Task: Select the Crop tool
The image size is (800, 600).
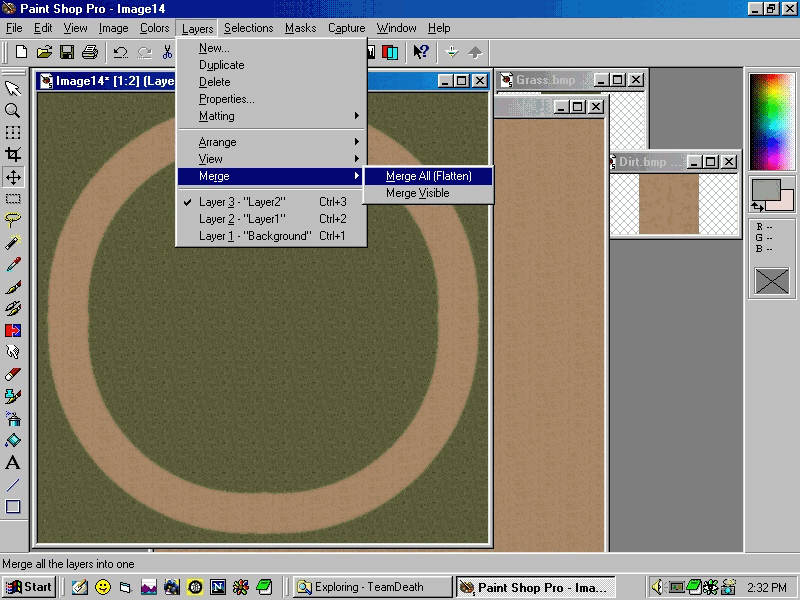Action: pos(13,155)
